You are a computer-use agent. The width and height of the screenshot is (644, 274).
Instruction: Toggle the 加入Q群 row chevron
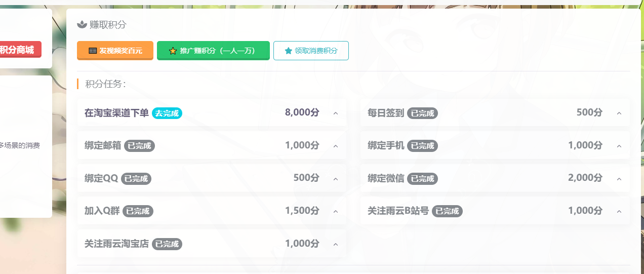point(336,211)
